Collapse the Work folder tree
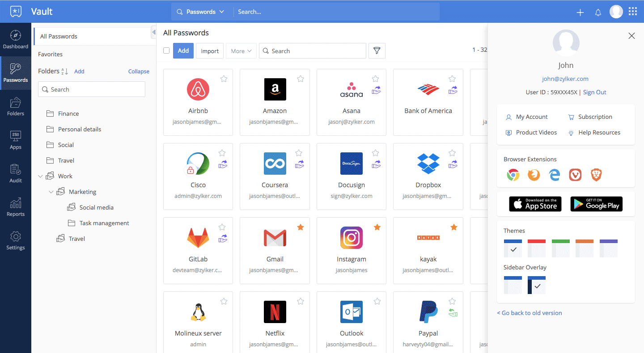Image resolution: width=644 pixels, height=353 pixels. pos(41,176)
